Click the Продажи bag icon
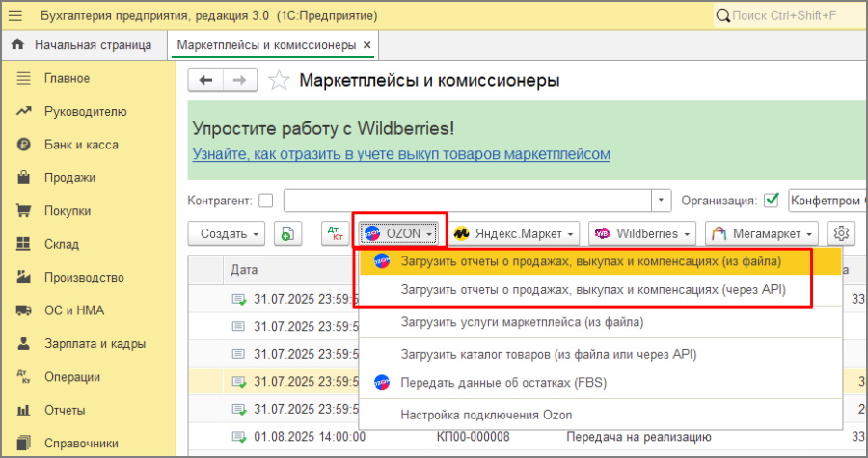 click(23, 177)
